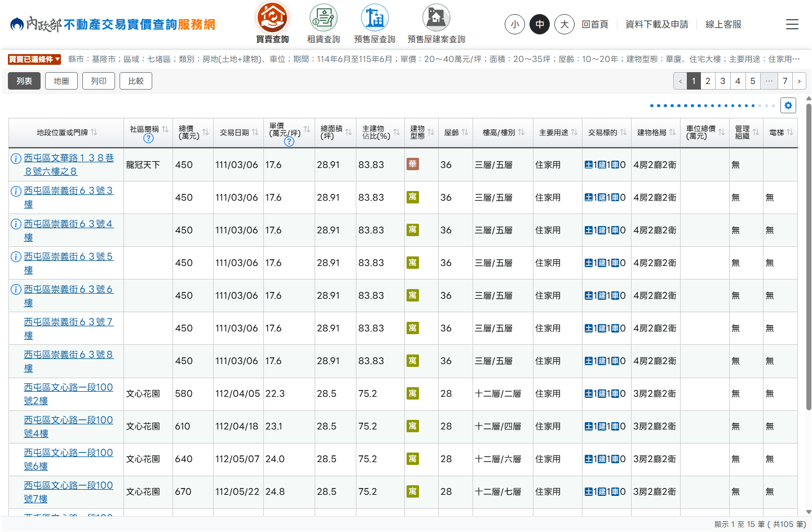Open 線上客服

tap(723, 24)
